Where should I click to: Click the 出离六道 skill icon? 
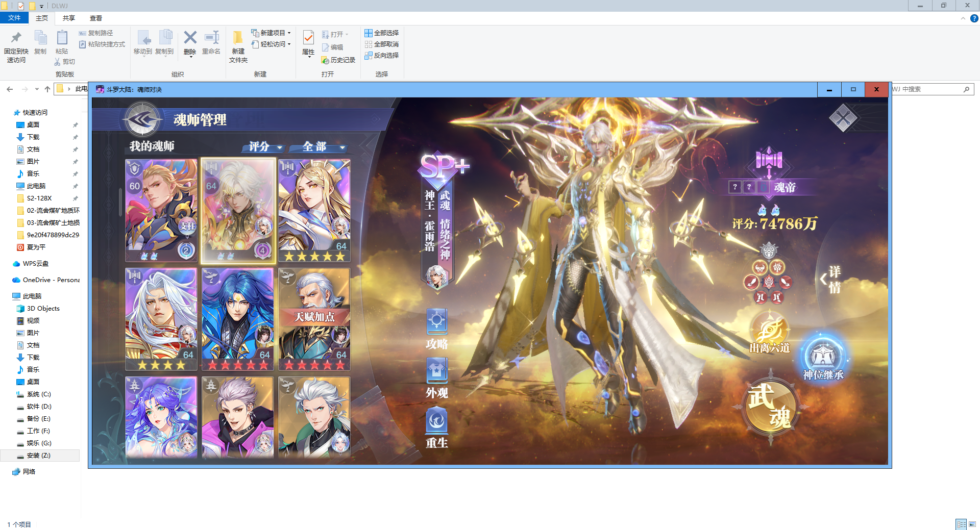click(769, 332)
